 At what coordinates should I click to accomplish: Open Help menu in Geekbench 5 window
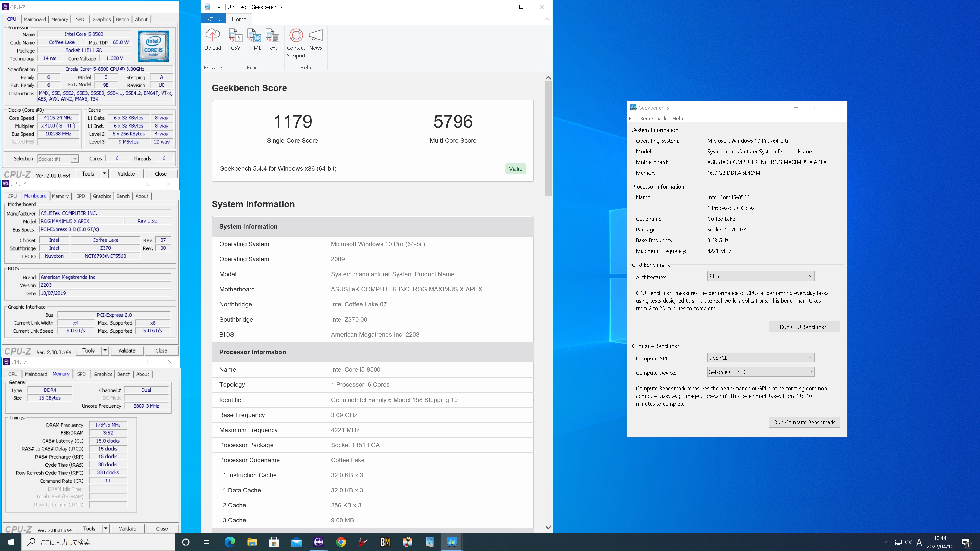[x=677, y=118]
